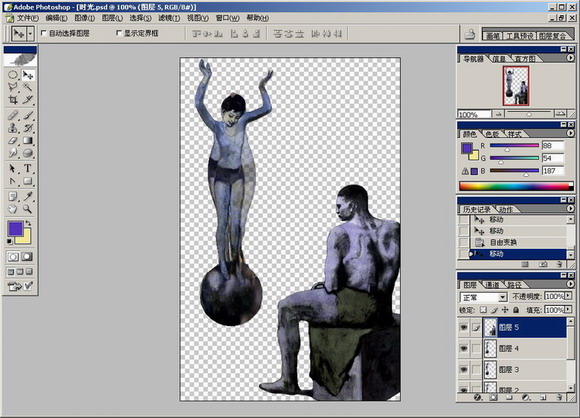Select the Dodge tool
Screen dimensions: 580x418
(x=28, y=153)
